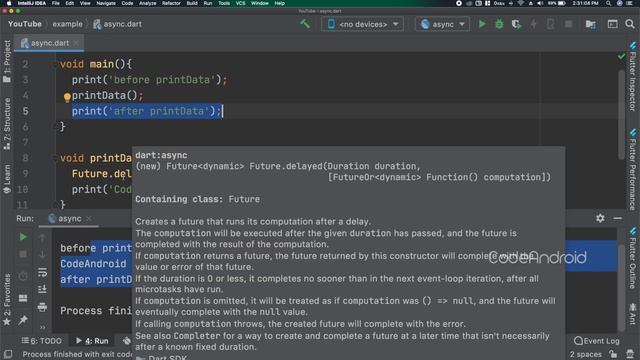
Task: Open the Event Log
Action: 597,341
